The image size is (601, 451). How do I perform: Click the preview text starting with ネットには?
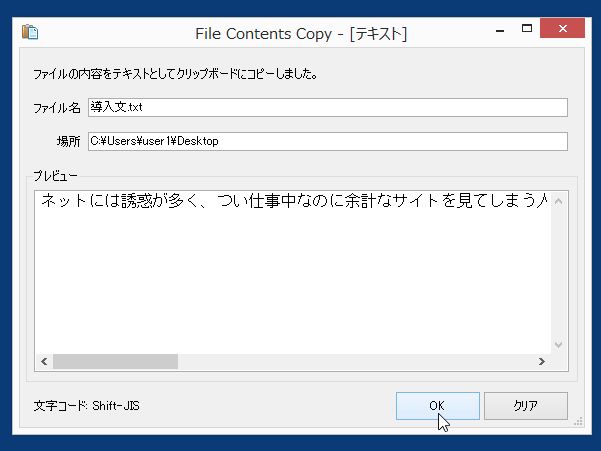pos(294,201)
